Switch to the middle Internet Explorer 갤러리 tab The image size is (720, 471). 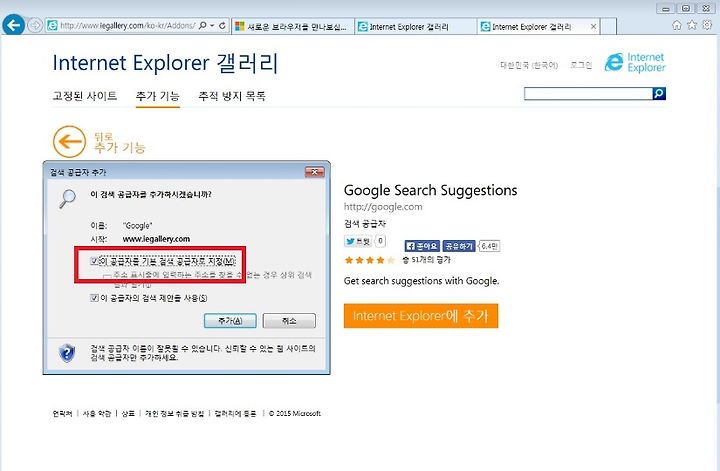416,27
